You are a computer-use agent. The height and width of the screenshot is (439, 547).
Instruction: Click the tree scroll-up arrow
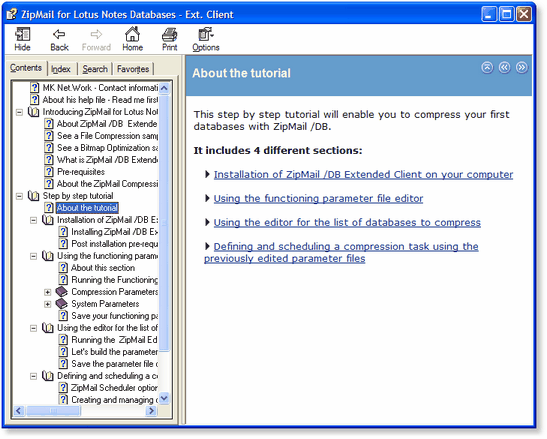tap(164, 88)
